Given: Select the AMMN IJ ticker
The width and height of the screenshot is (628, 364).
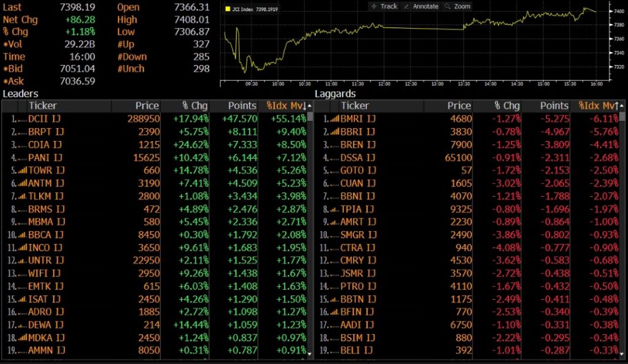Looking at the screenshot, I should [x=47, y=351].
